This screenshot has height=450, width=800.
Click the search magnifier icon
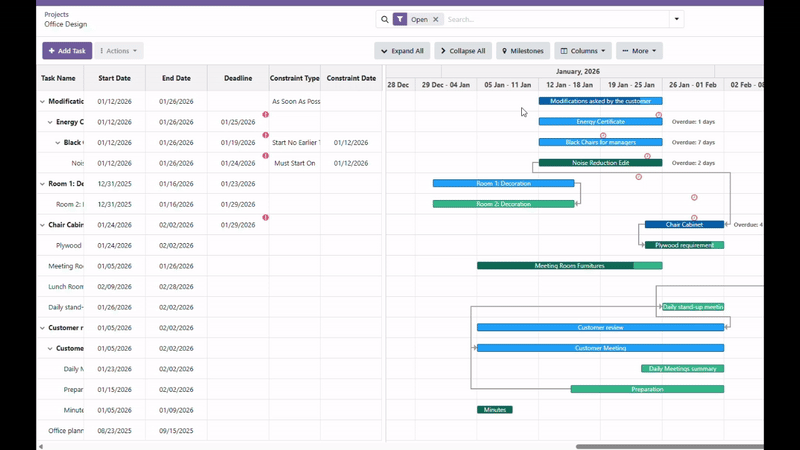[385, 19]
